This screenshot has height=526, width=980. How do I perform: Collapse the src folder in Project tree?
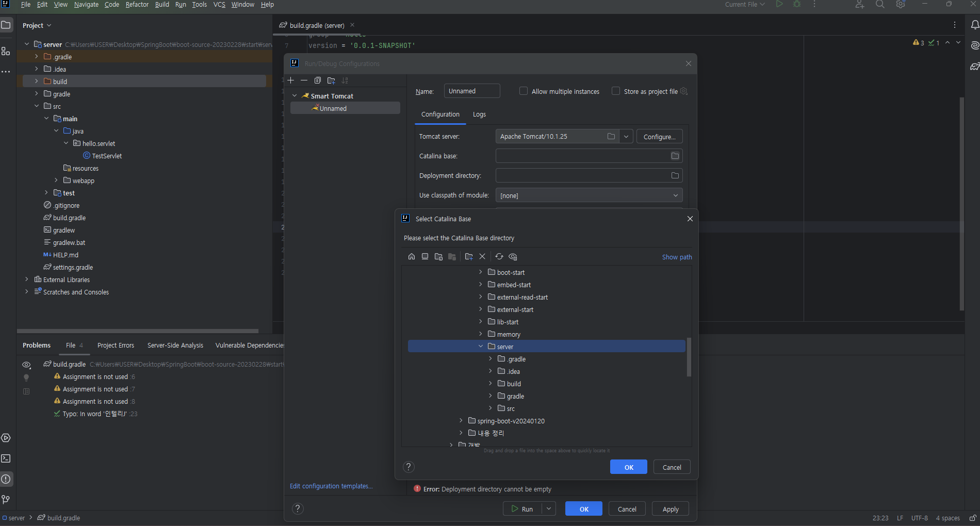[37, 106]
